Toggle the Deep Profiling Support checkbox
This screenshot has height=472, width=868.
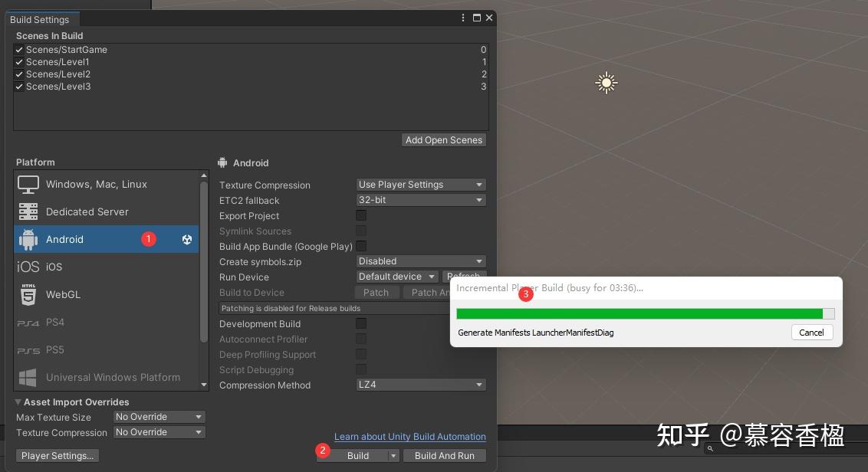tap(361, 354)
